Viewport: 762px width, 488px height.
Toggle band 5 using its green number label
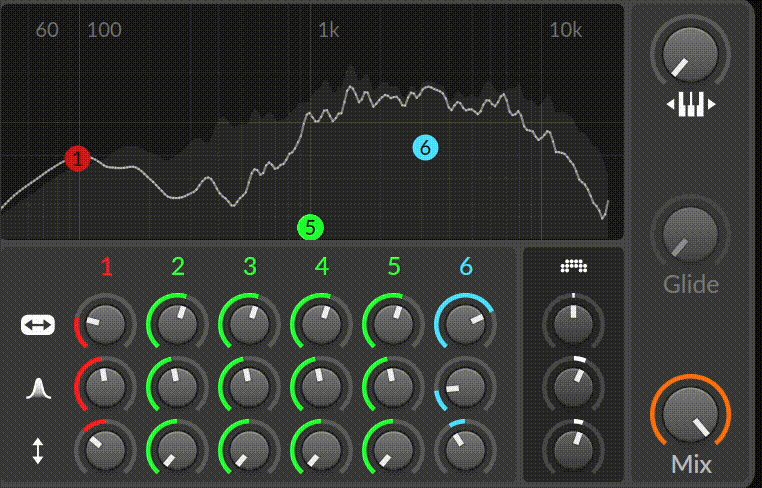[394, 267]
